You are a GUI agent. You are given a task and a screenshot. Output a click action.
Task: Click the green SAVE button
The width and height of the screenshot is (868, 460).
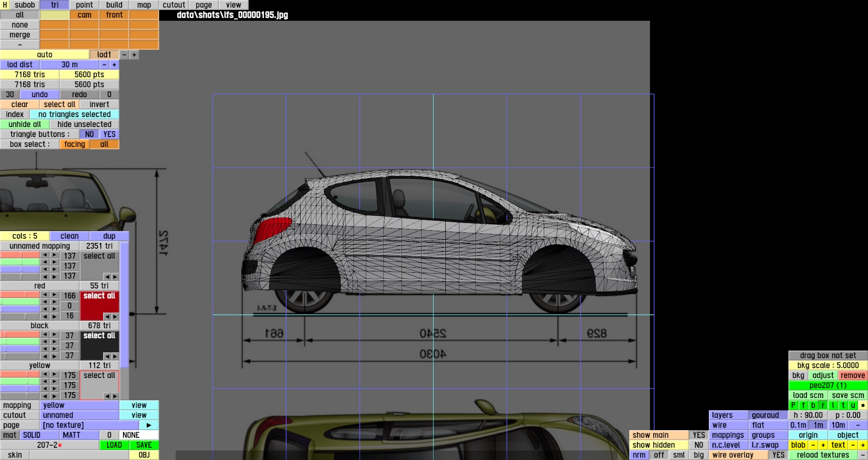pyautogui.click(x=144, y=445)
